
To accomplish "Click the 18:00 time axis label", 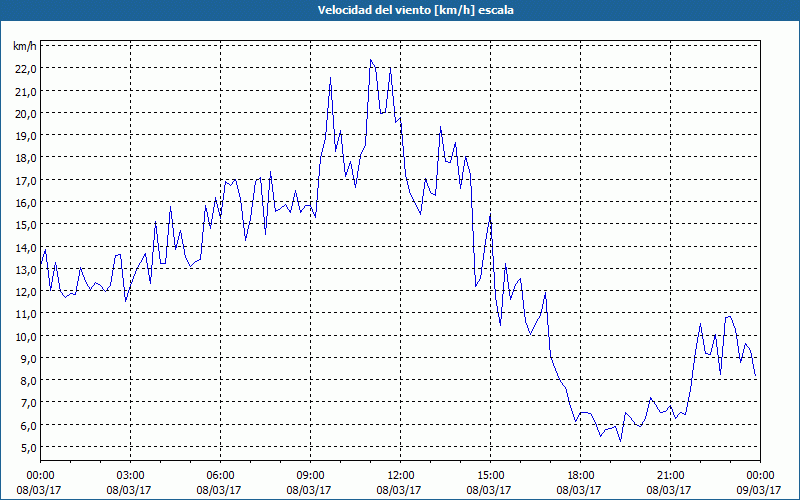I will 581,476.
